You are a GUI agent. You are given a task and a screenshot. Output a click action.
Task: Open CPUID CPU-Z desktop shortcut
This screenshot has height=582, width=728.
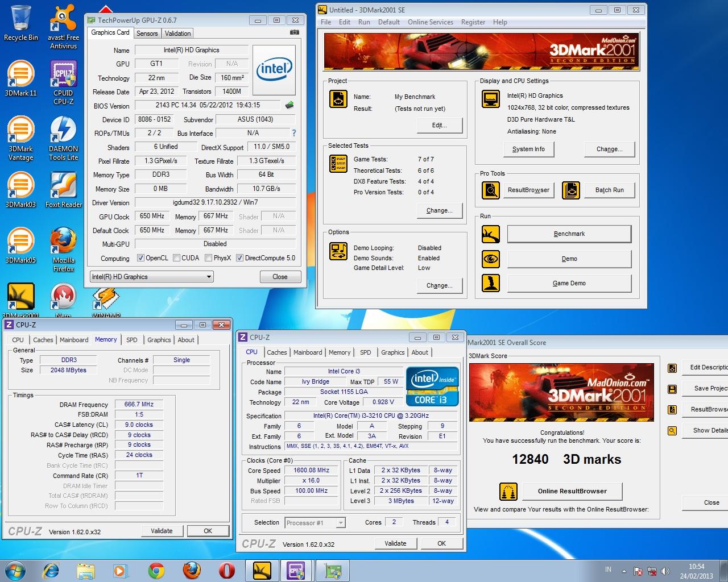click(x=63, y=82)
